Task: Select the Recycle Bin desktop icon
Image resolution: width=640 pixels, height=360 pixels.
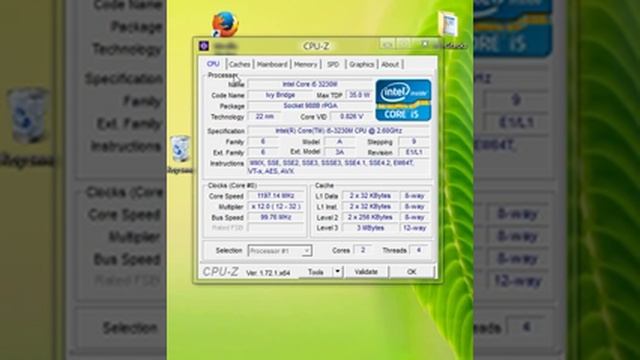Action: [x=180, y=149]
